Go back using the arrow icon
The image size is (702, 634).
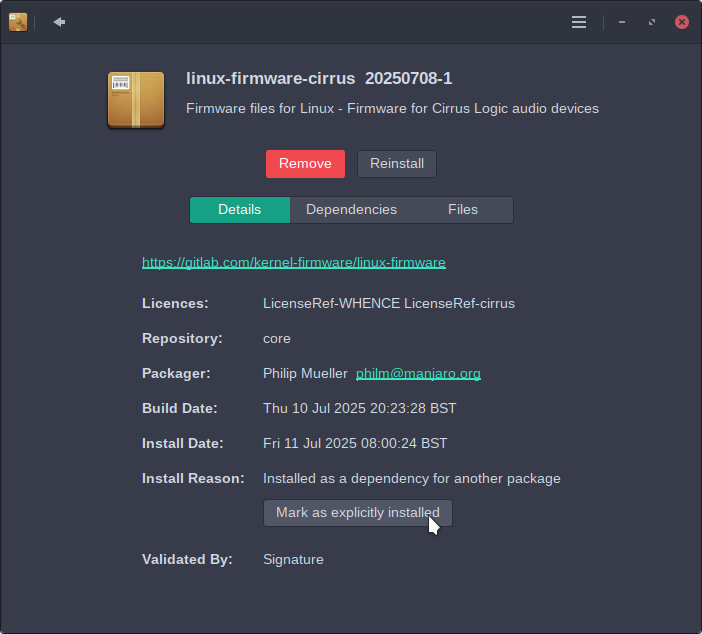click(x=59, y=22)
